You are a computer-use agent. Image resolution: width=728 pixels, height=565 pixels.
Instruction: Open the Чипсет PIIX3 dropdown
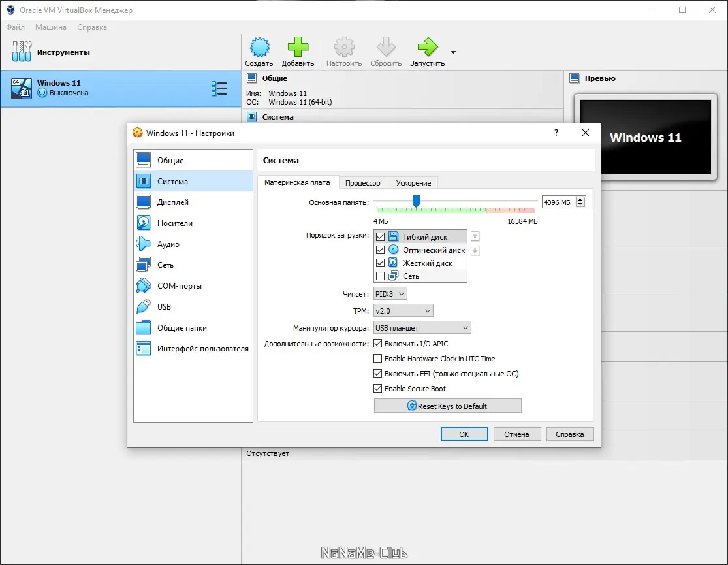(x=390, y=294)
